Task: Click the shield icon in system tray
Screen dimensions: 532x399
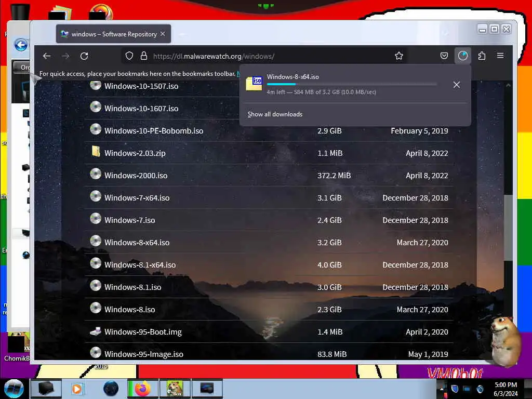Action: (455, 389)
